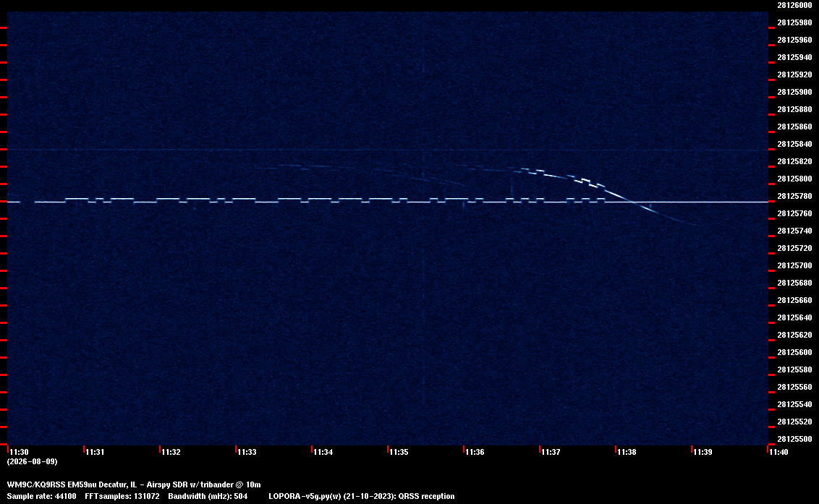Click the 28125780 frequency label
Screen dimensions: 819x504
(794, 196)
